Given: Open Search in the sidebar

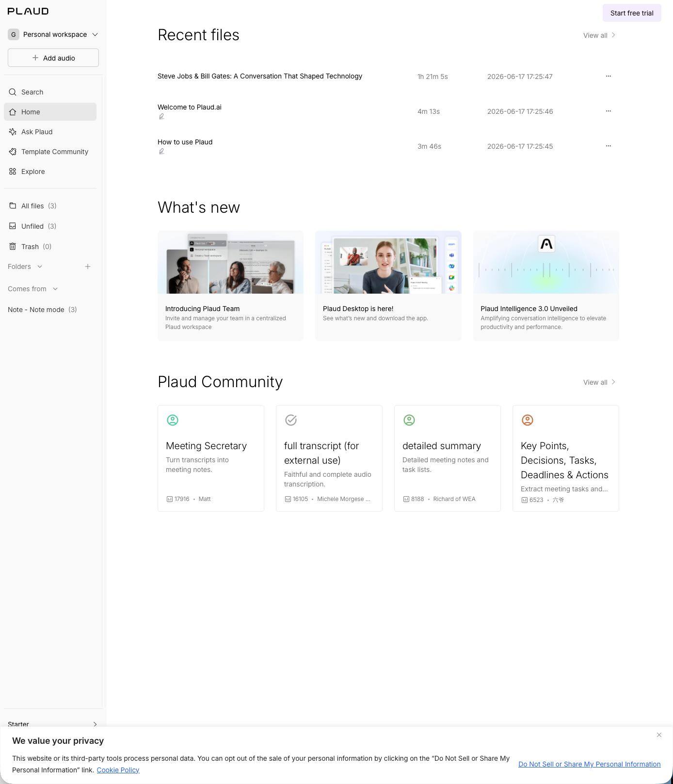Looking at the screenshot, I should pyautogui.click(x=50, y=92).
